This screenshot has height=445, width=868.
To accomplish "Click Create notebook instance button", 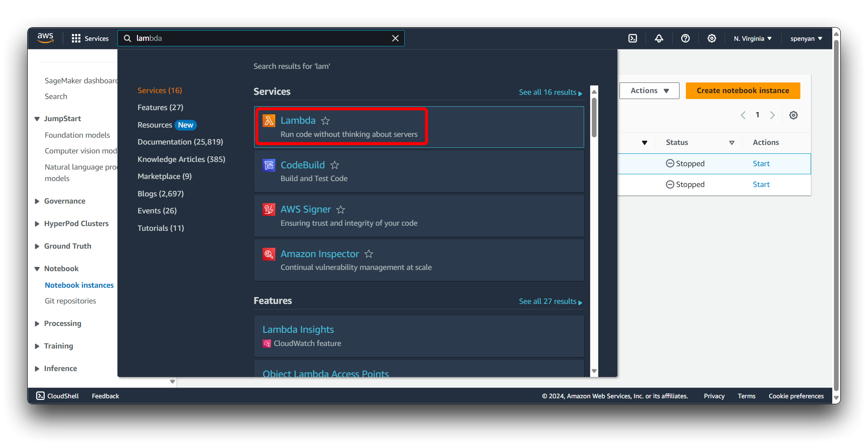I will 743,91.
